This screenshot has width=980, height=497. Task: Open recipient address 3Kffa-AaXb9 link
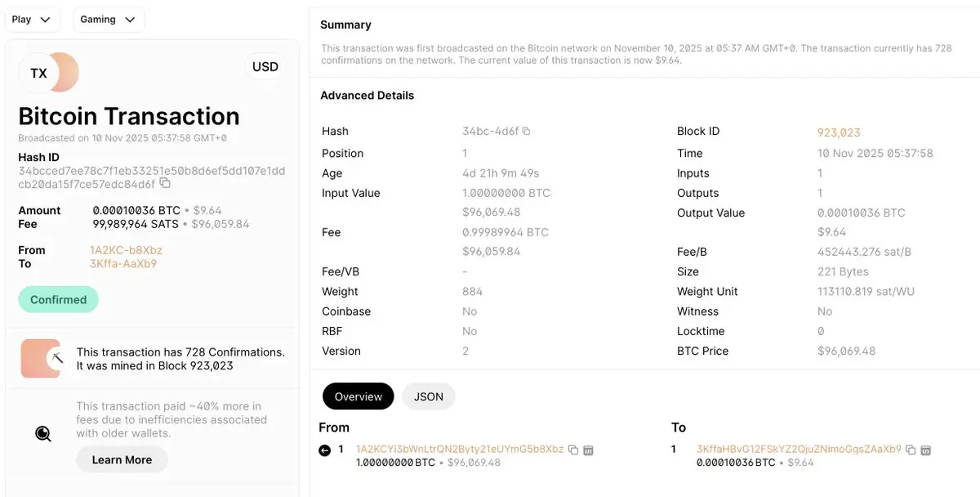pyautogui.click(x=123, y=264)
